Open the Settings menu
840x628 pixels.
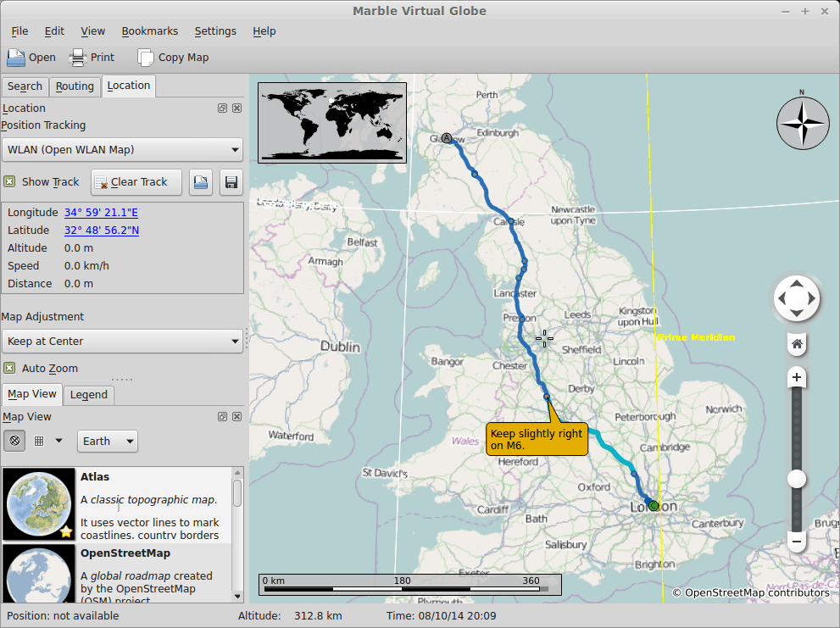pos(215,31)
